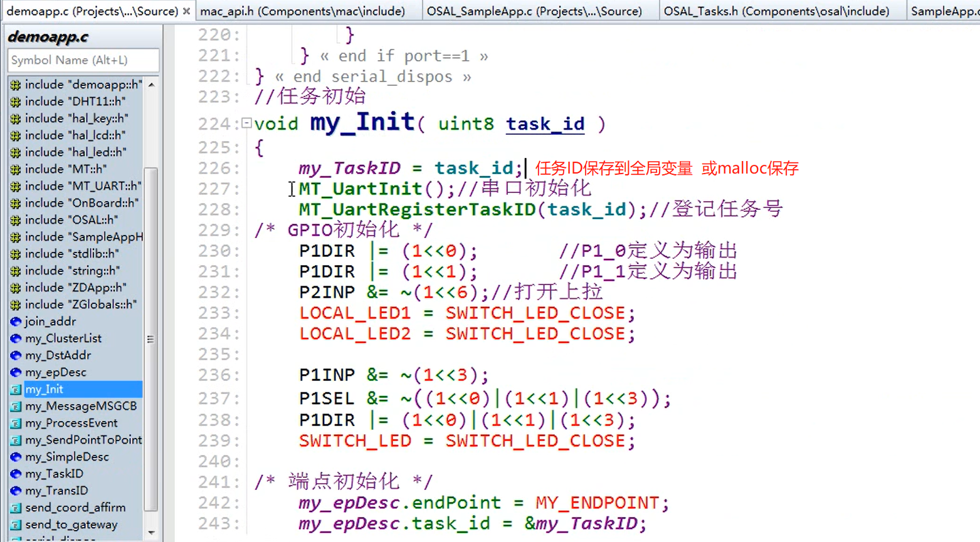Screen dimensions: 980x542
Task: Click MT_UartInit call on line 227
Action: [x=361, y=189]
